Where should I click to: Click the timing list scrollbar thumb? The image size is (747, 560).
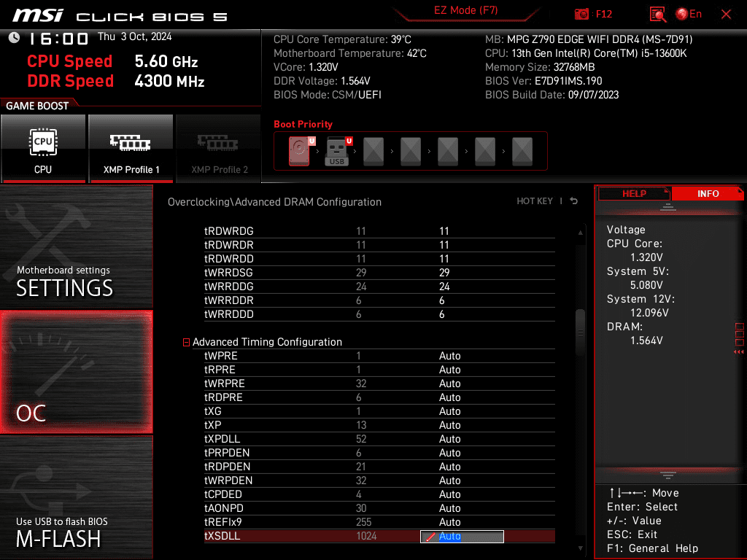point(580,332)
